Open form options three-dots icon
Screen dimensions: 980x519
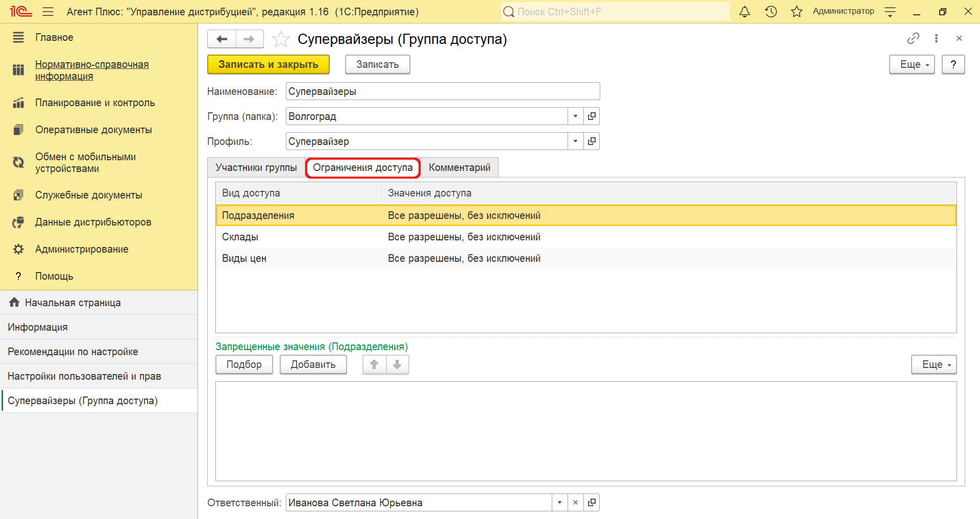[x=936, y=38]
